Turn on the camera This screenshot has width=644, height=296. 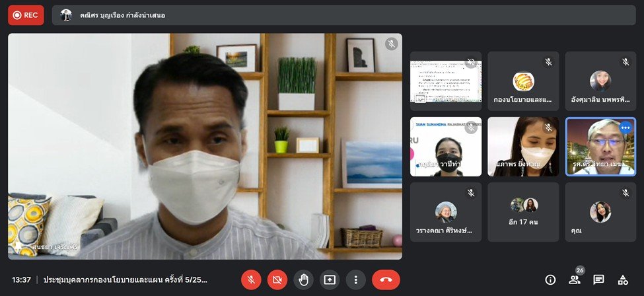click(277, 279)
